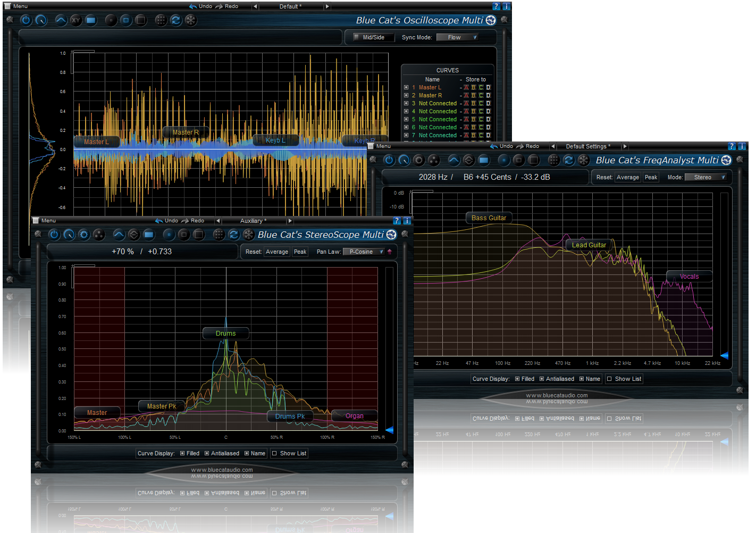Viewport: 756px width, 533px height.
Task: Click Redo in FreqAnalyst Multi title bar
Action: (528, 146)
